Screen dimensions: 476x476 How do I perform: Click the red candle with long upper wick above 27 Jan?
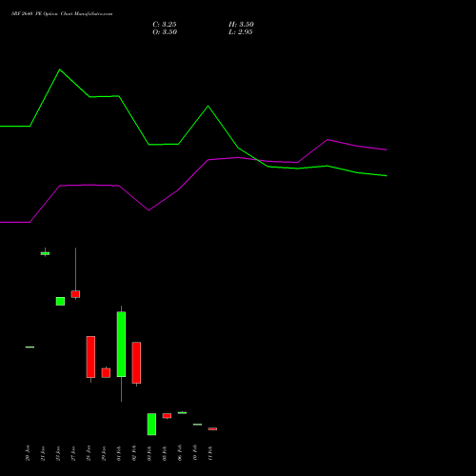75,294
